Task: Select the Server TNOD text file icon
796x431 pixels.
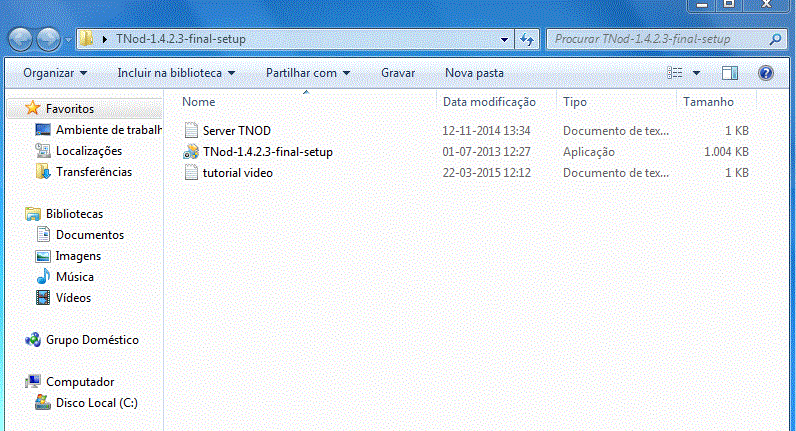Action: pyautogui.click(x=191, y=130)
